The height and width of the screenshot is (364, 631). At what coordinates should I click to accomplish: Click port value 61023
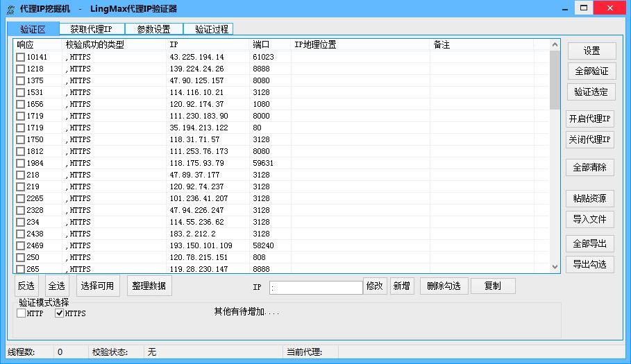[x=263, y=57]
